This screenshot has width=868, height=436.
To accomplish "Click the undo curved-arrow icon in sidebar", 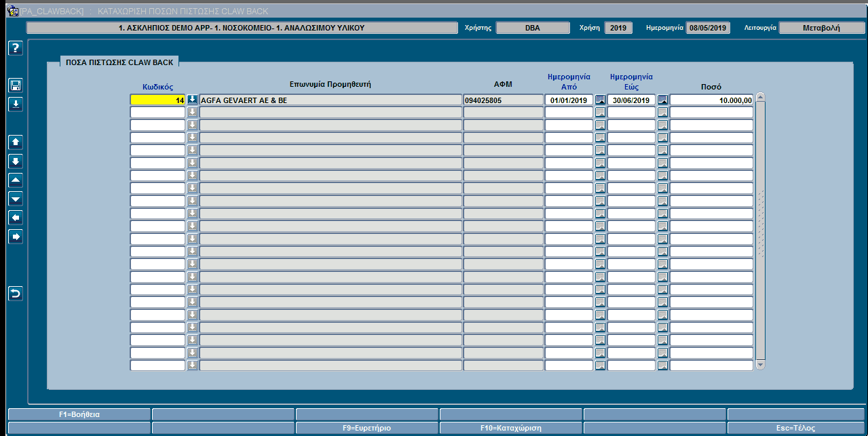I will coord(15,294).
